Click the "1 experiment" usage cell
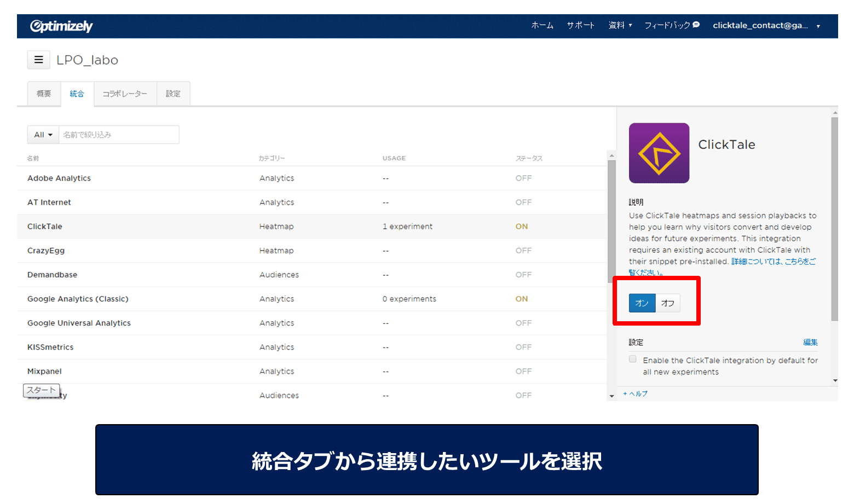Image resolution: width=854 pixels, height=504 pixels. click(x=407, y=227)
